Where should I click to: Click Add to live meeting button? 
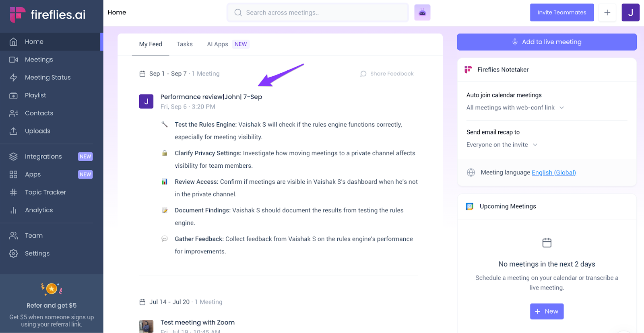click(547, 42)
